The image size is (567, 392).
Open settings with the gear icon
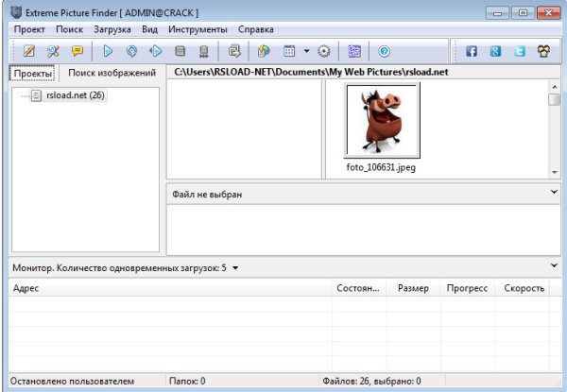(x=324, y=51)
